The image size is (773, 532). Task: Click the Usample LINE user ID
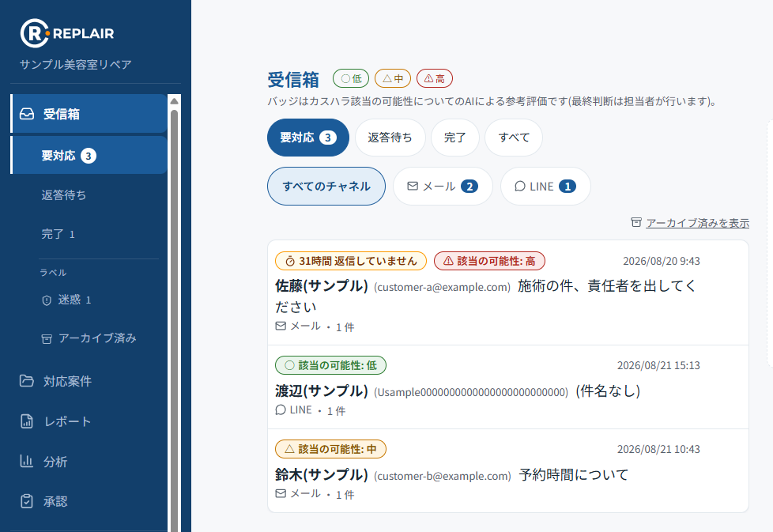[471, 392]
